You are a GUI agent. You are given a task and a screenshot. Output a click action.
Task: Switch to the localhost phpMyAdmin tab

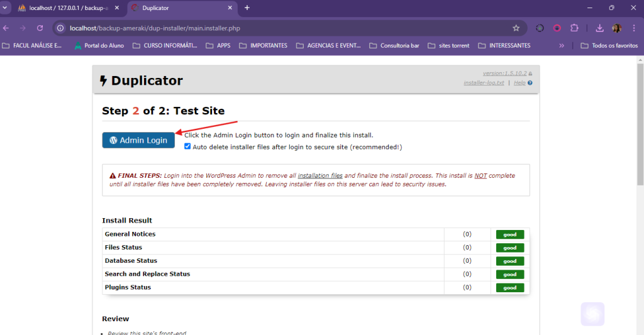pyautogui.click(x=66, y=8)
